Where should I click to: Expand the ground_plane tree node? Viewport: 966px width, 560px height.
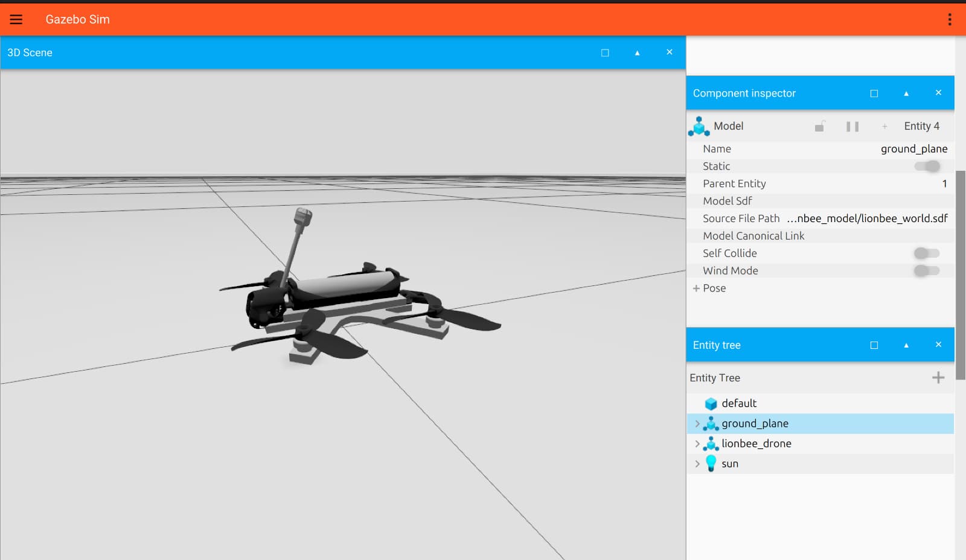click(697, 424)
